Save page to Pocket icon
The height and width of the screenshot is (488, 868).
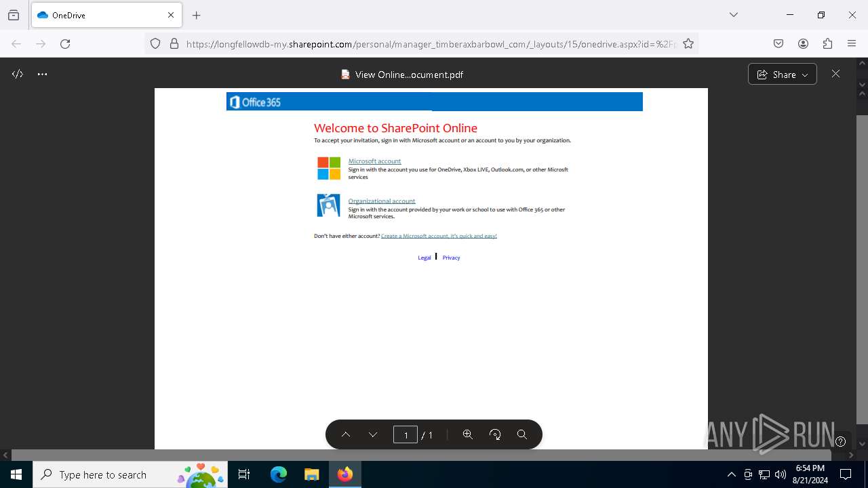pos(778,44)
